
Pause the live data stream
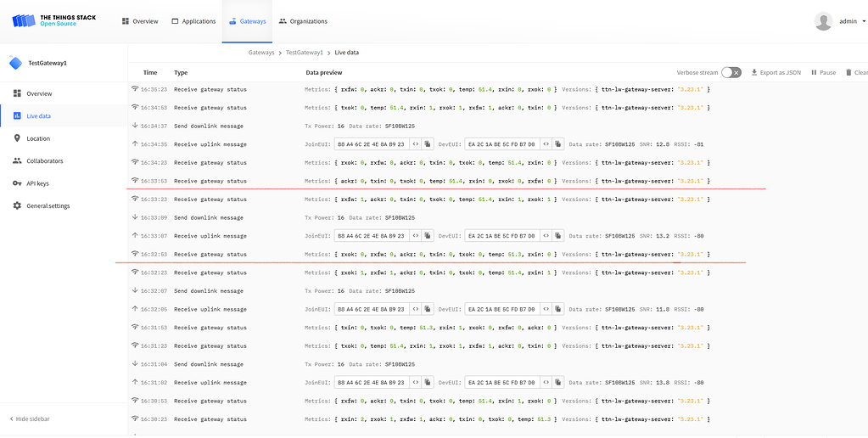point(823,73)
